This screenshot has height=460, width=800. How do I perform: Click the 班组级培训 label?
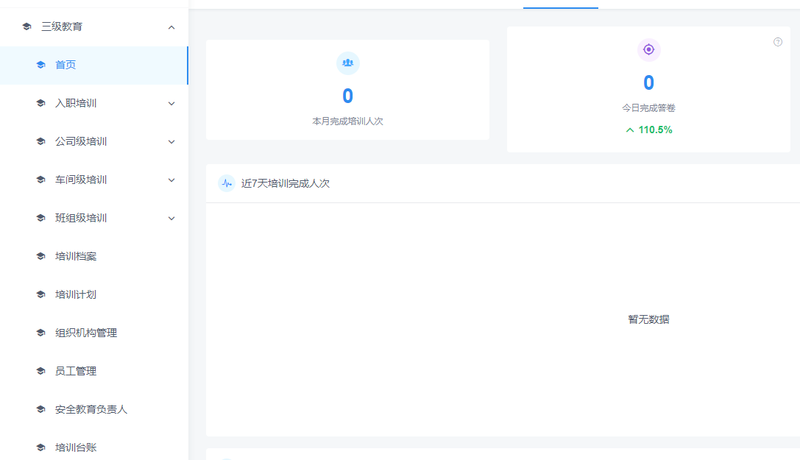[81, 218]
